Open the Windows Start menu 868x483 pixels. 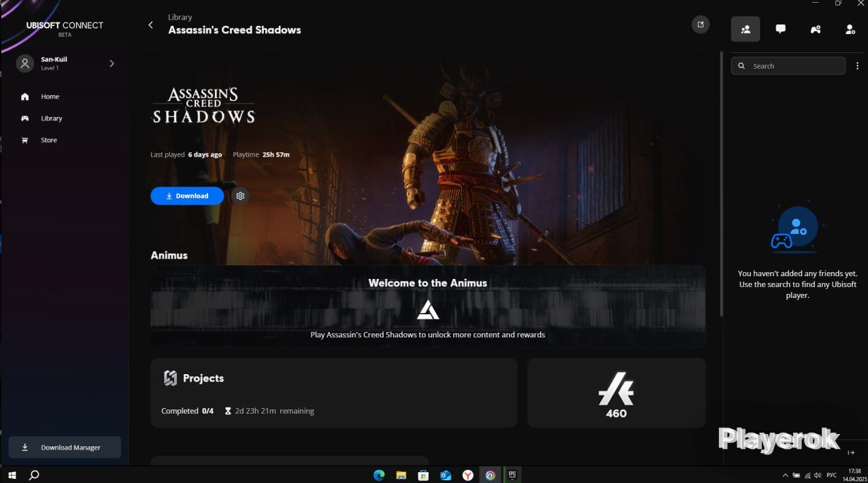[x=12, y=475]
